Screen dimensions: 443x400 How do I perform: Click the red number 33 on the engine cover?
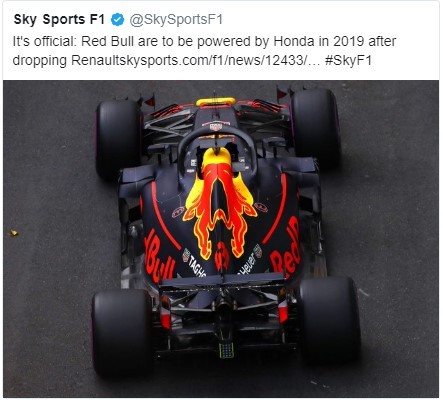pyautogui.click(x=222, y=256)
